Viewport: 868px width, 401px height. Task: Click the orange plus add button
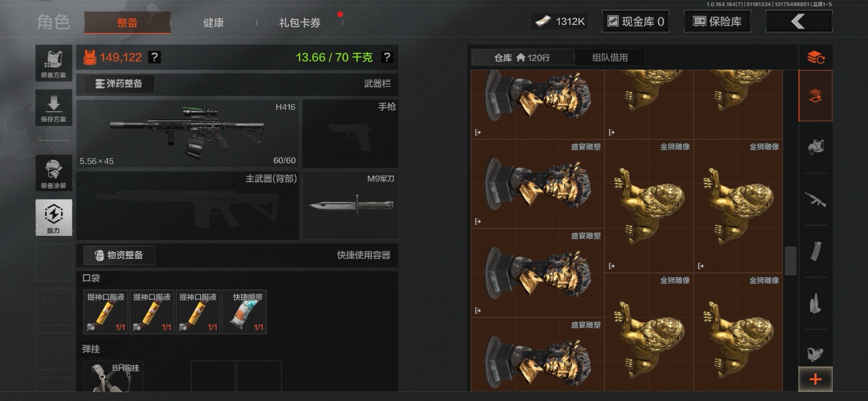point(816,379)
